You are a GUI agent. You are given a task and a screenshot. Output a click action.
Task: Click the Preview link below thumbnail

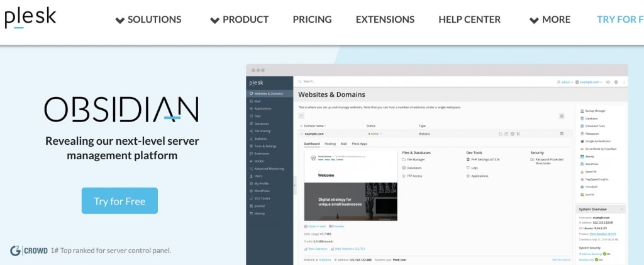coord(336,227)
